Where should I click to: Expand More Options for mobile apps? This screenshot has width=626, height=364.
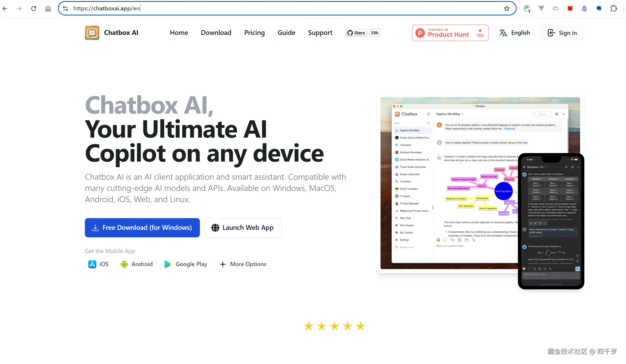(243, 264)
